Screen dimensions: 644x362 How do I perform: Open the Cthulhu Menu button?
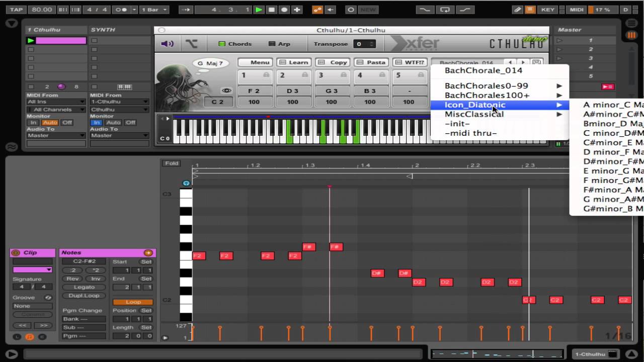coord(255,62)
